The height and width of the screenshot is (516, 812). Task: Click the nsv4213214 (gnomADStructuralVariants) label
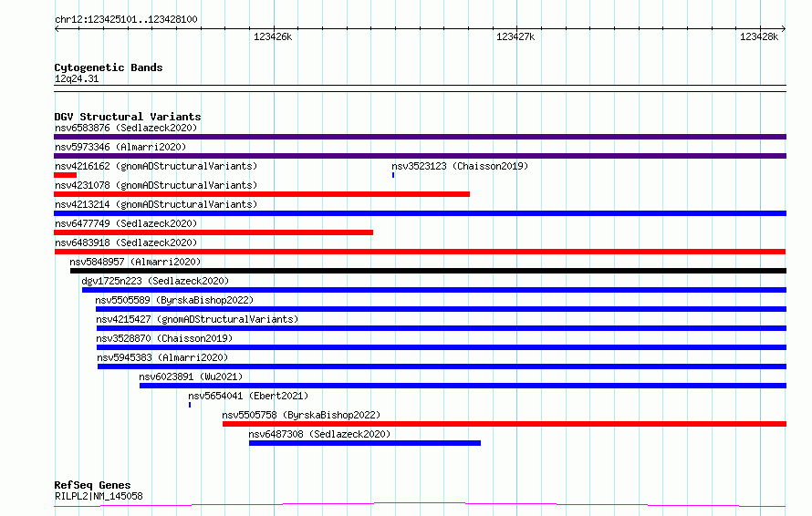pyautogui.click(x=156, y=204)
